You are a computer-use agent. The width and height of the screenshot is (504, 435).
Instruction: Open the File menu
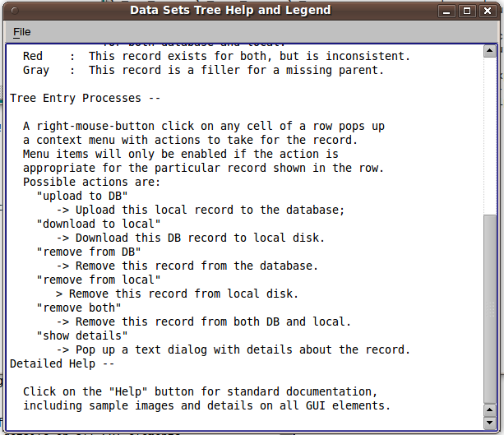[x=22, y=32]
